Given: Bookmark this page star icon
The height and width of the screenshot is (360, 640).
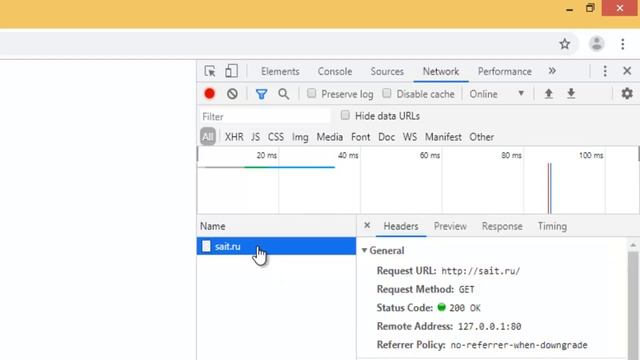Looking at the screenshot, I should pos(564,44).
